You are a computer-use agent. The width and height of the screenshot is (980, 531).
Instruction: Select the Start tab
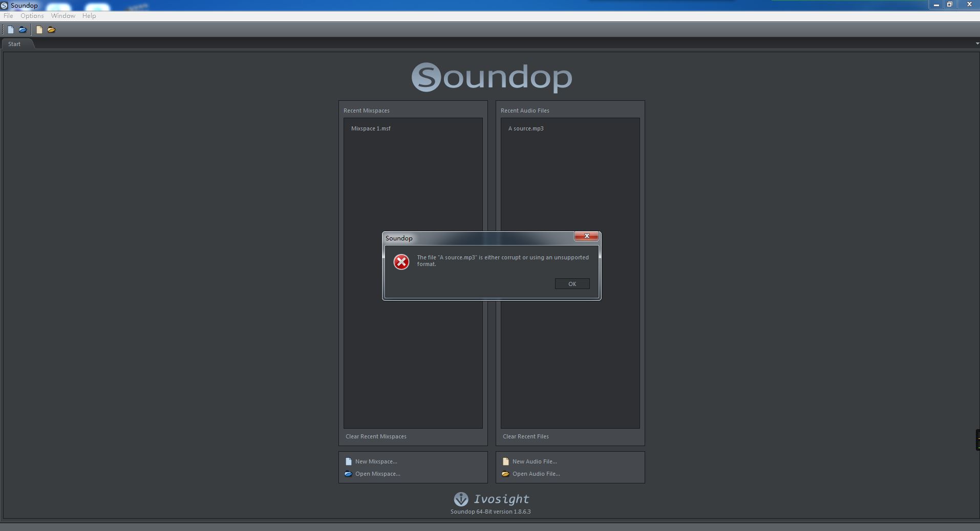(14, 44)
